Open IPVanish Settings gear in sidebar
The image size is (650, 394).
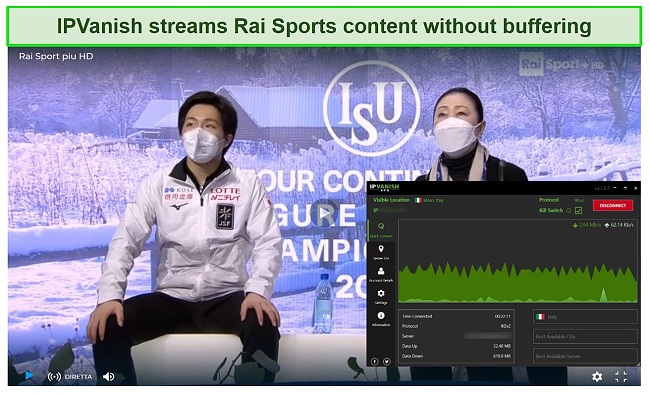pos(381,297)
